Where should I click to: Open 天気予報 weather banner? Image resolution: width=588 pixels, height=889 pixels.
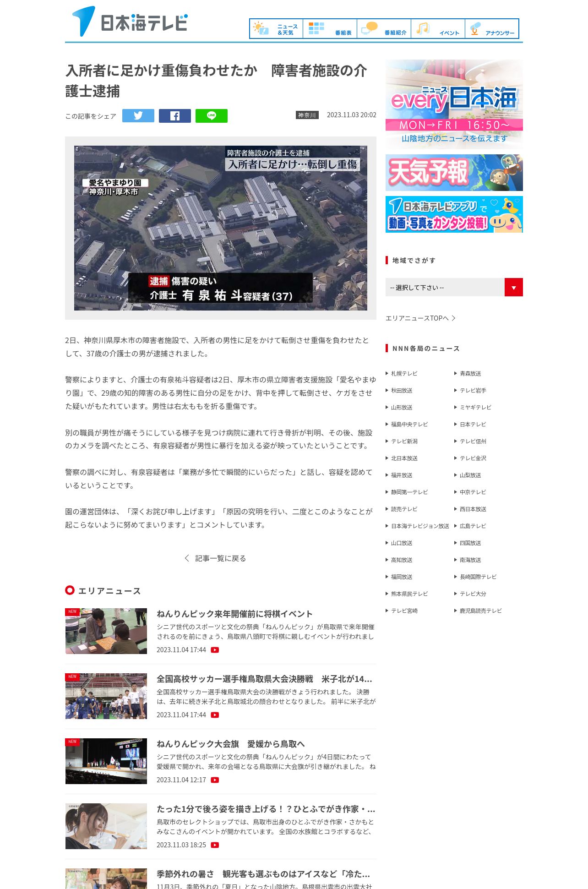(x=454, y=173)
